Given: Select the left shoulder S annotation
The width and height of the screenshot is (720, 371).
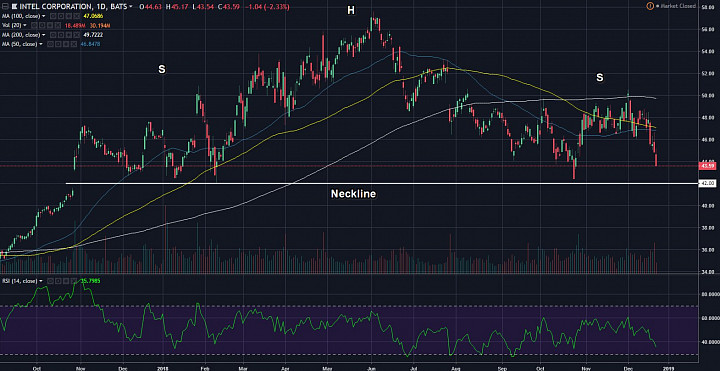Looking at the screenshot, I should tap(162, 69).
